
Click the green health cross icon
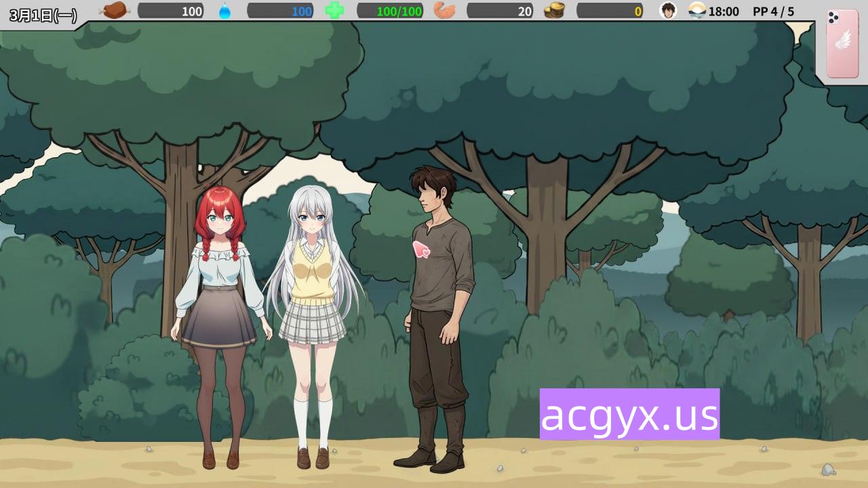pyautogui.click(x=334, y=11)
